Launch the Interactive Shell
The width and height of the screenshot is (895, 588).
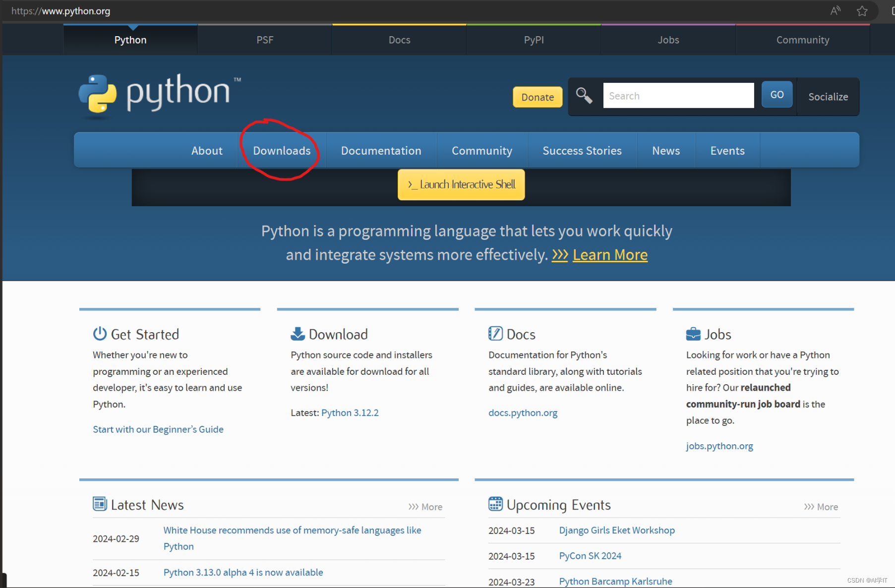tap(461, 184)
